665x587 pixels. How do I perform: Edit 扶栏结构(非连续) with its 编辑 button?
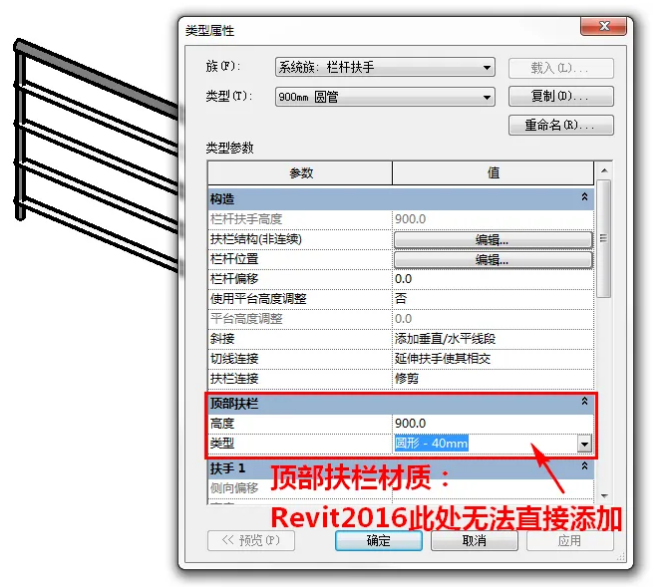(492, 240)
